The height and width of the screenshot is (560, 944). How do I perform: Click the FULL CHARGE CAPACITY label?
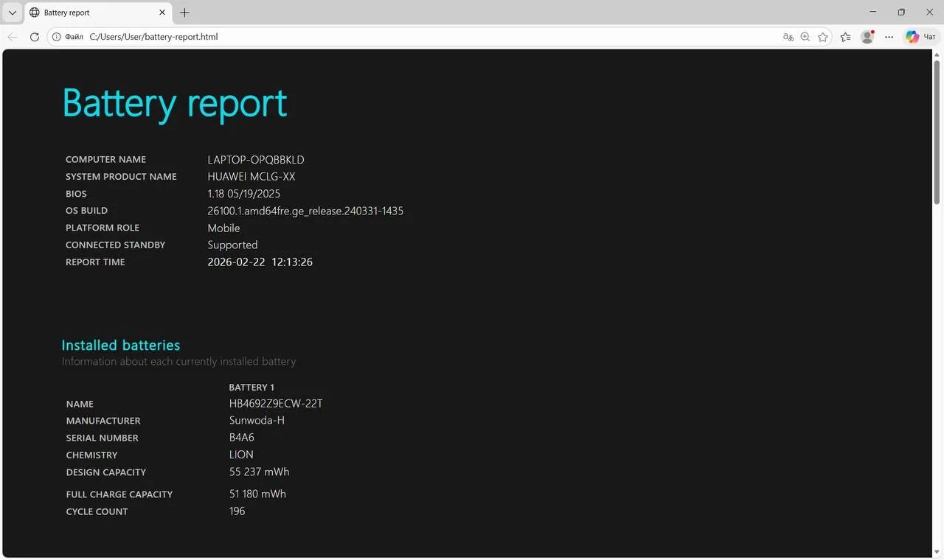pyautogui.click(x=119, y=494)
